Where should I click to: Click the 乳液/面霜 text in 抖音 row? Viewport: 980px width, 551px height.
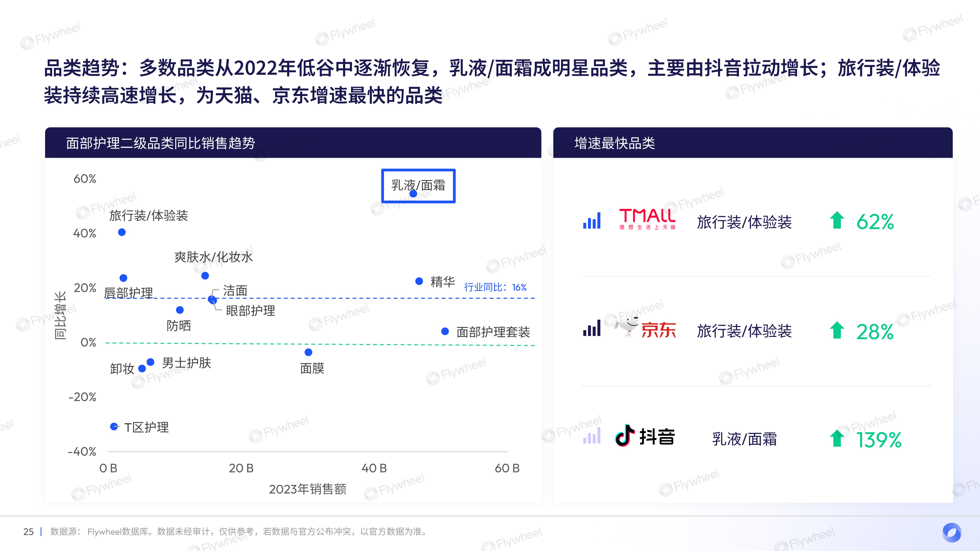click(x=744, y=439)
